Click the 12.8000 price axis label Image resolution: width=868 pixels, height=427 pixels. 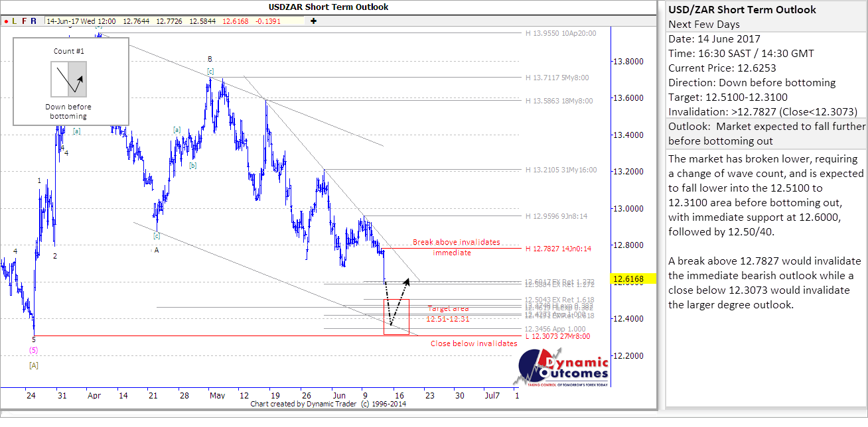tap(628, 245)
